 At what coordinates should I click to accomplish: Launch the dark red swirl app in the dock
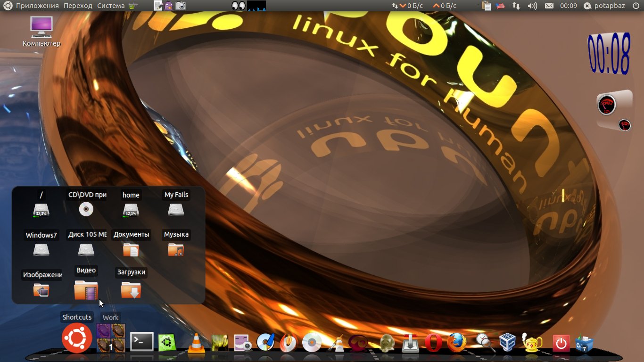click(x=359, y=343)
